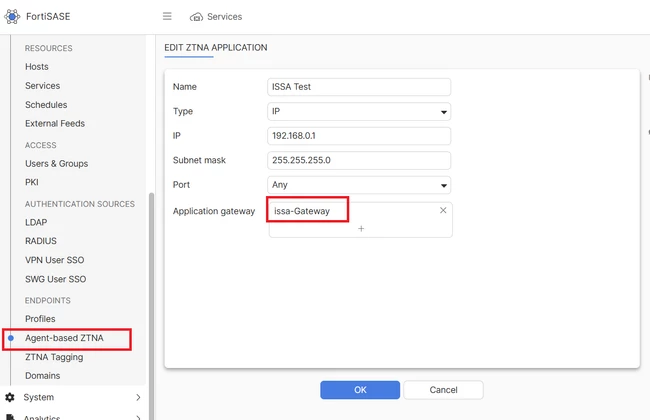Click the sidebar vertical scrollbar
Screen dimensions: 650x420
click(x=151, y=306)
